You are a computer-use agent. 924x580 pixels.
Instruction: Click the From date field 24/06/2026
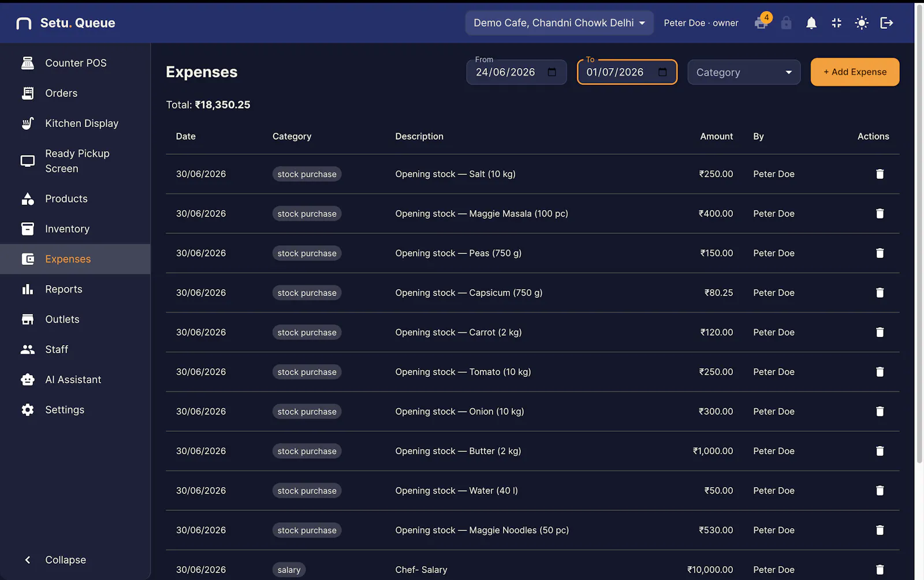(516, 72)
